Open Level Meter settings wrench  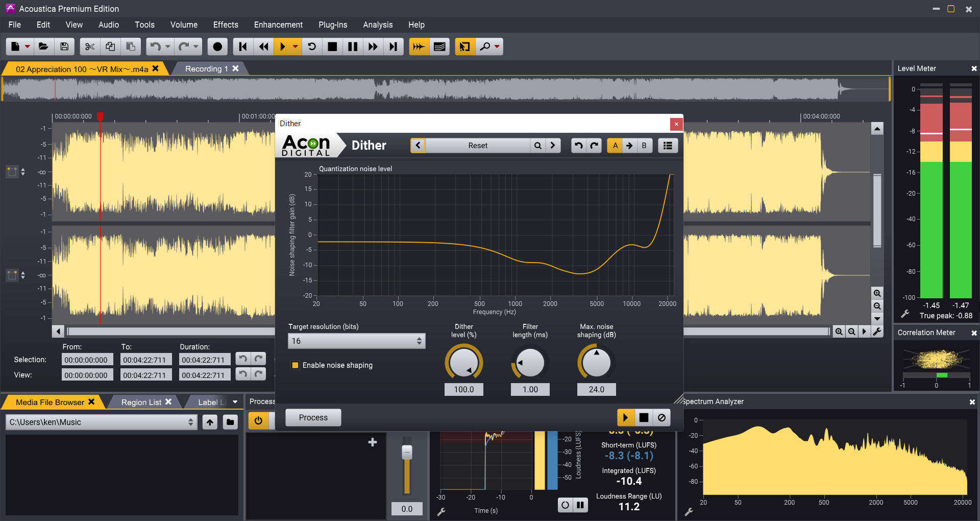(905, 314)
